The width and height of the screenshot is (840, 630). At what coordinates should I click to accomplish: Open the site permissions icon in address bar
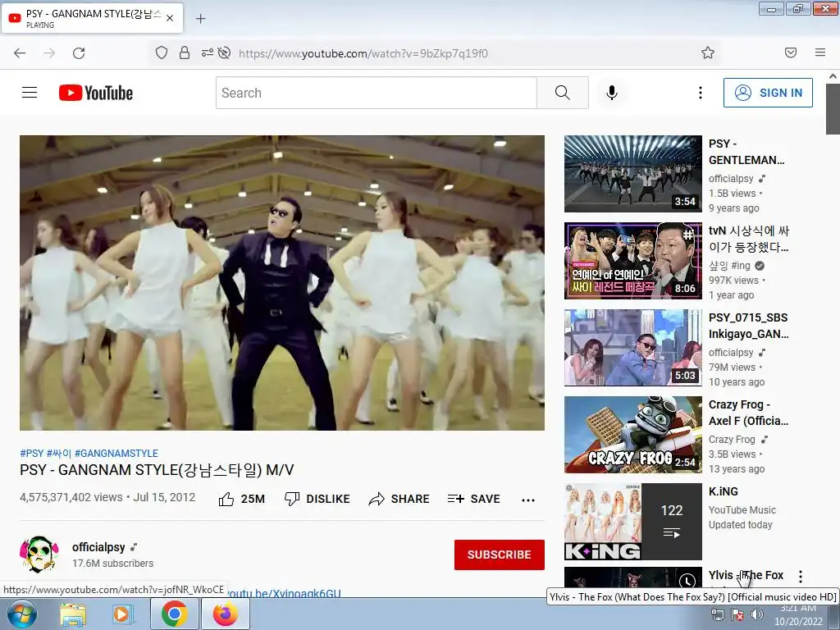point(207,52)
